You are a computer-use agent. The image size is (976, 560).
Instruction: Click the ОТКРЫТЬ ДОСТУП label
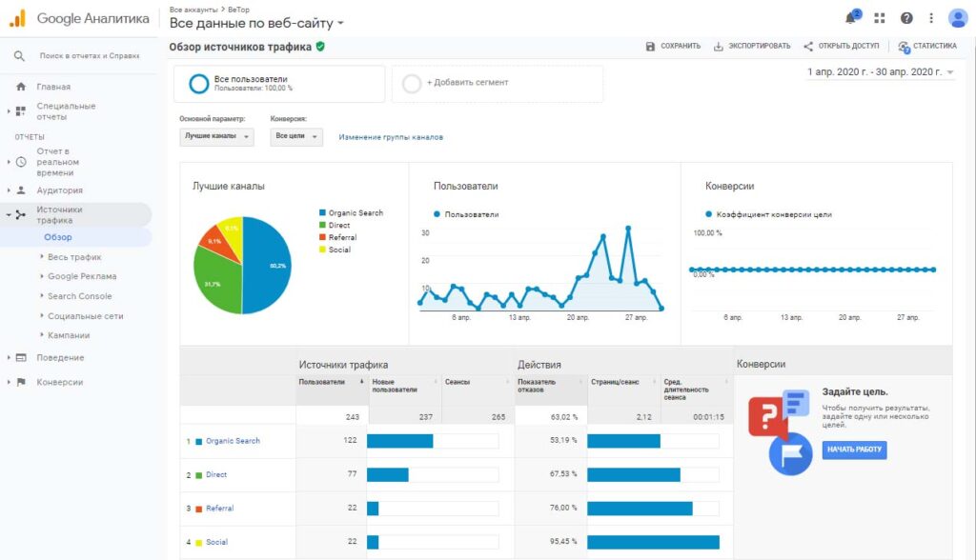848,46
